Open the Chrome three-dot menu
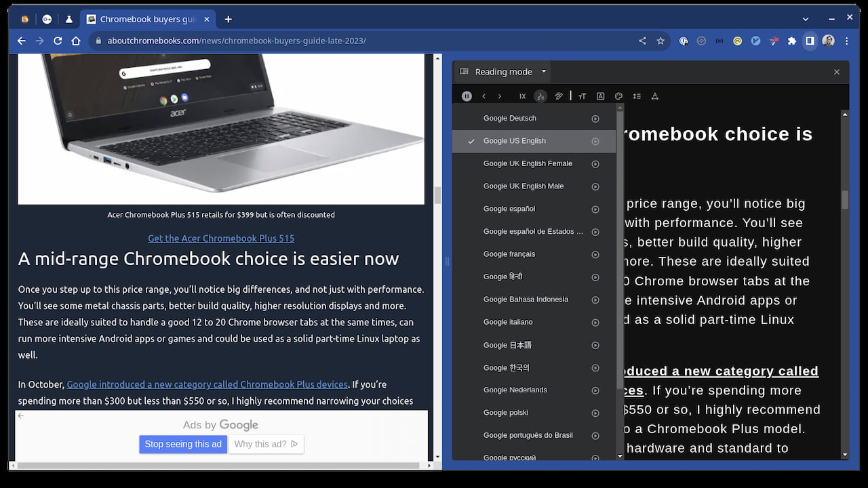Image resolution: width=868 pixels, height=488 pixels. [846, 41]
